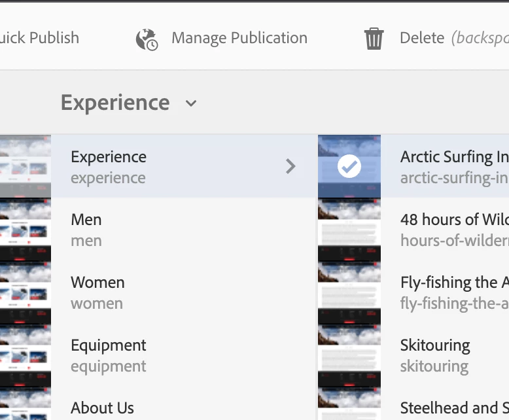This screenshot has width=509, height=420.
Task: Click the Equipment page thumbnail
Action: pyautogui.click(x=25, y=355)
